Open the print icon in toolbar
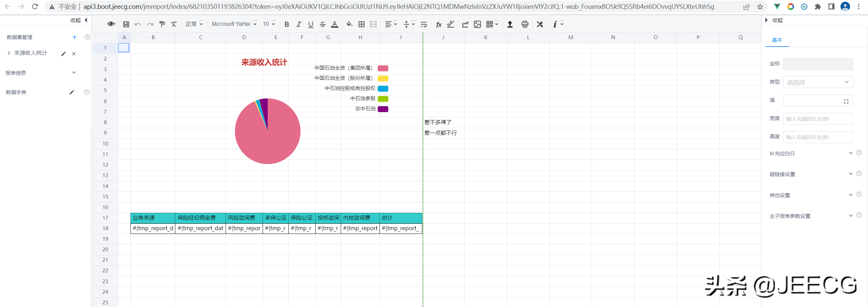This screenshot has width=868, height=307. [x=525, y=24]
